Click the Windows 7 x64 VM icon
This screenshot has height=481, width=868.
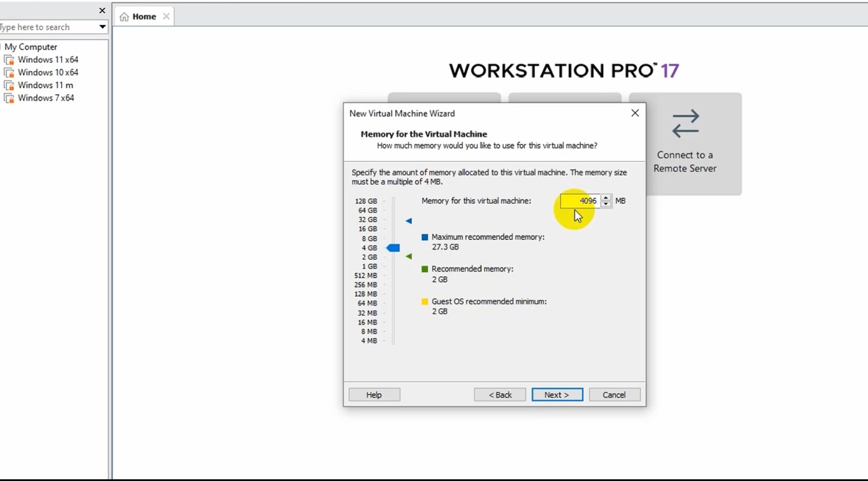9,98
